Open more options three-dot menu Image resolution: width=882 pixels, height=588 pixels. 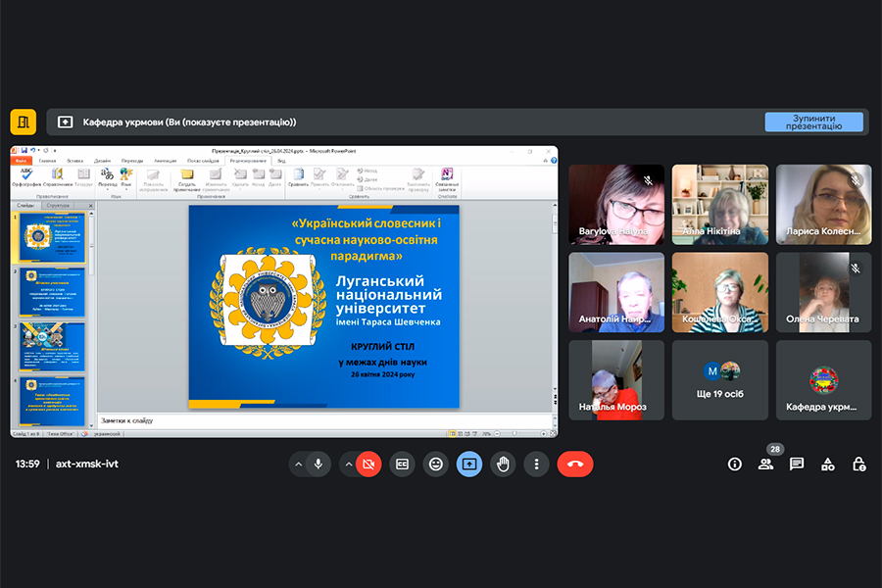point(536,464)
